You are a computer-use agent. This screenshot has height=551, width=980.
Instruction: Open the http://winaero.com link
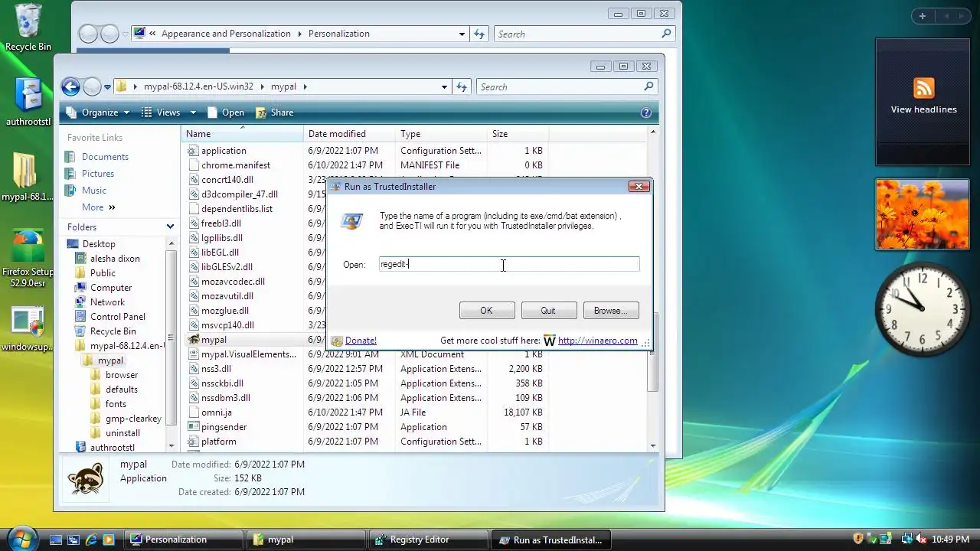(598, 341)
